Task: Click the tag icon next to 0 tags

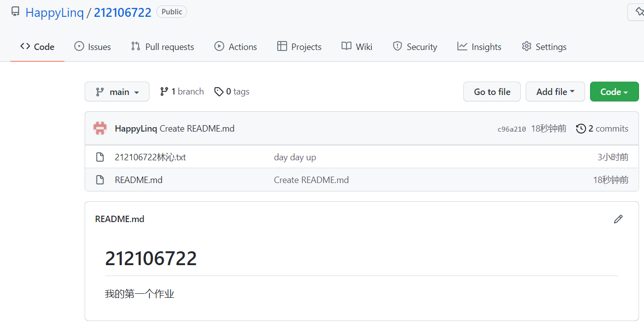Action: [218, 92]
